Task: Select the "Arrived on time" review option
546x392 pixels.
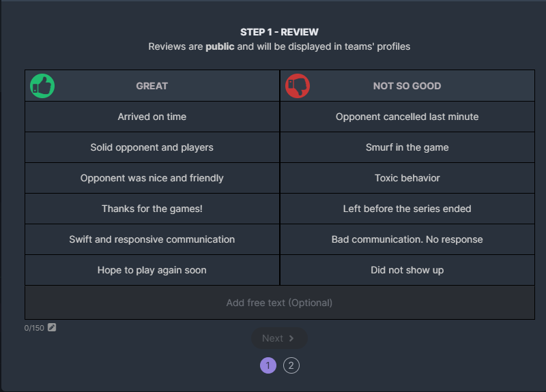Action: pyautogui.click(x=152, y=117)
